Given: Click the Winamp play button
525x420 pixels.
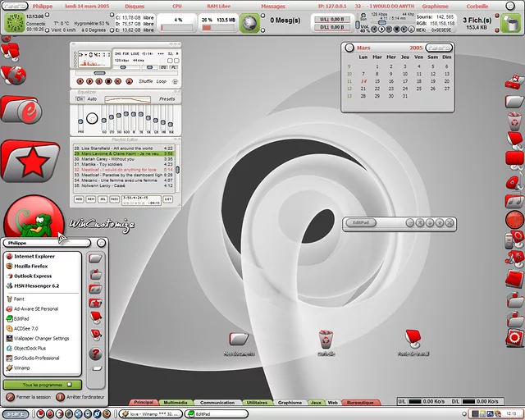Looking at the screenshot, I should point(89,81).
